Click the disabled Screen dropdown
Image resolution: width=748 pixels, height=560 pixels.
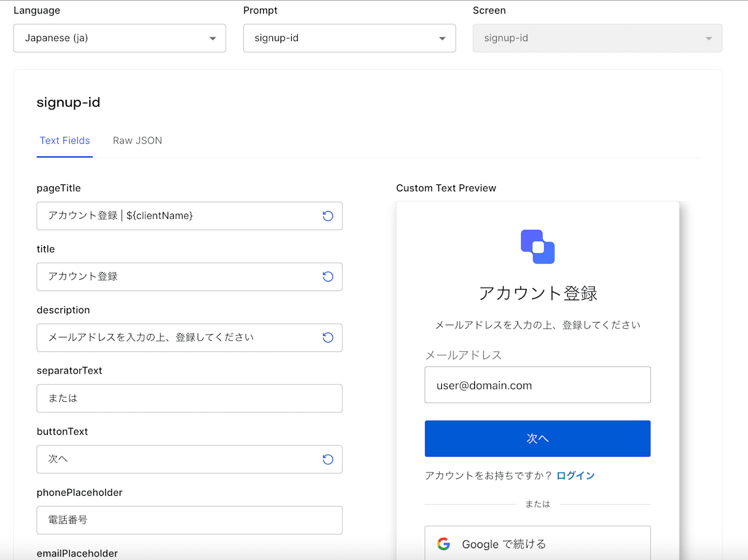point(597,38)
